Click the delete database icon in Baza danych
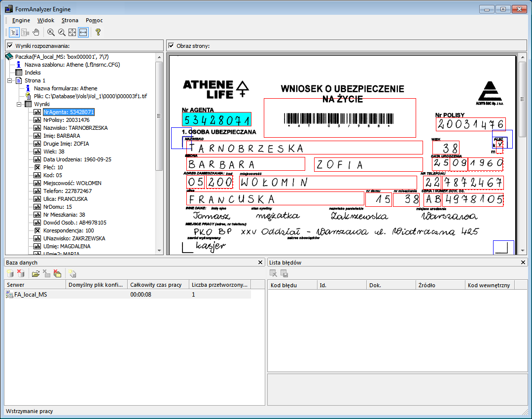The height and width of the screenshot is (419, 532). point(20,273)
